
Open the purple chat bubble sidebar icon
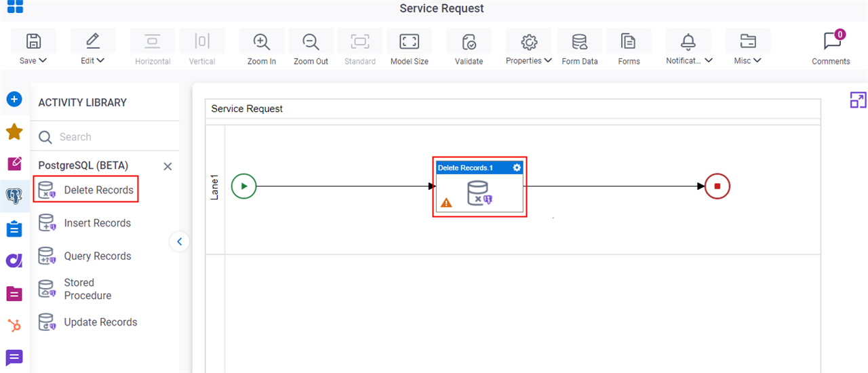click(14, 357)
